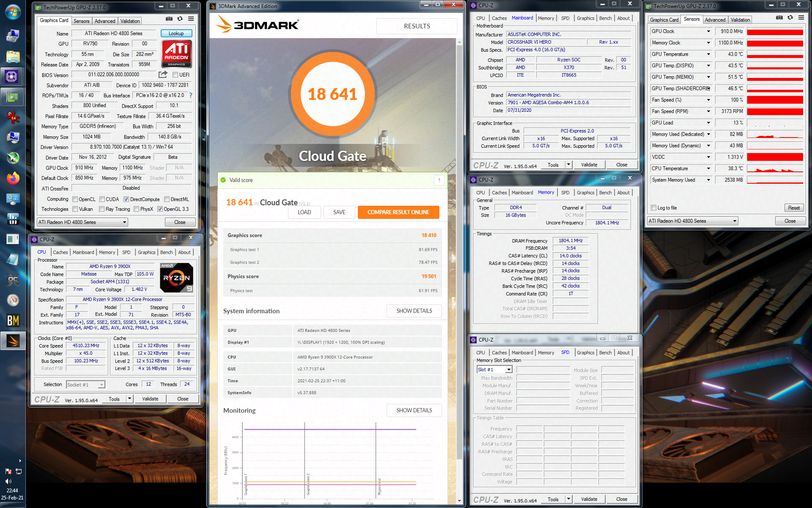812x508 pixels.
Task: Toggle the Ray Tracing checkbox
Action: tap(101, 209)
